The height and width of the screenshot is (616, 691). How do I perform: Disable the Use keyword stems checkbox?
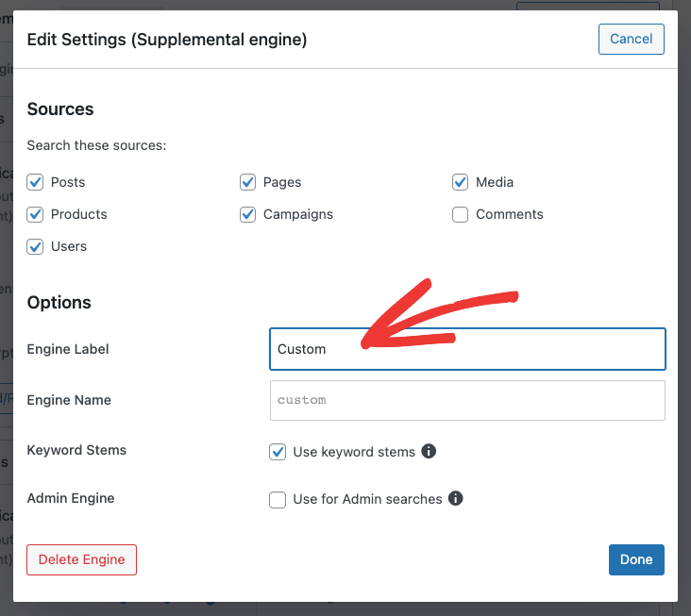click(278, 452)
